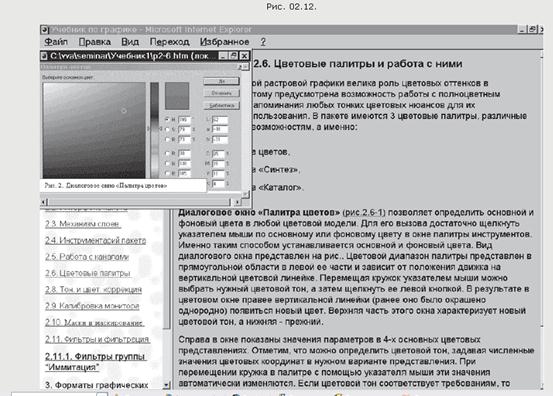Select the S saturation radio button
The image size is (553, 396).
[168, 129]
